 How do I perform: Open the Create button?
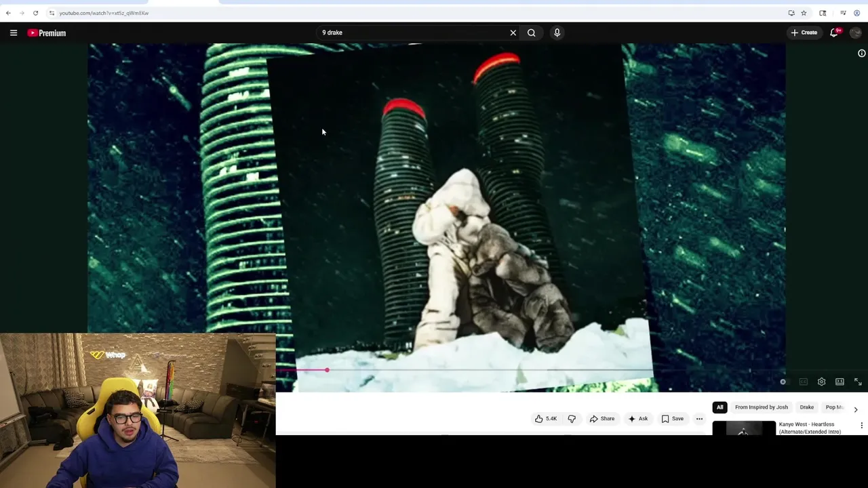pos(804,33)
